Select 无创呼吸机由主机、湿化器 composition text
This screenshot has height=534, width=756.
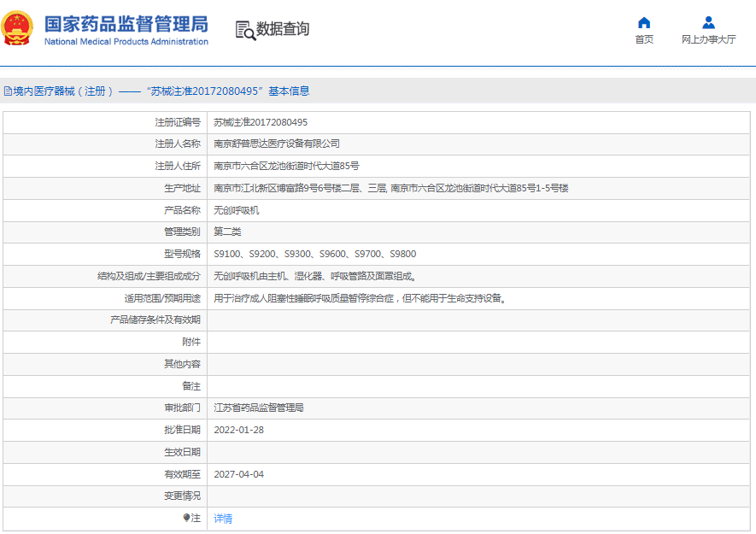(x=315, y=276)
